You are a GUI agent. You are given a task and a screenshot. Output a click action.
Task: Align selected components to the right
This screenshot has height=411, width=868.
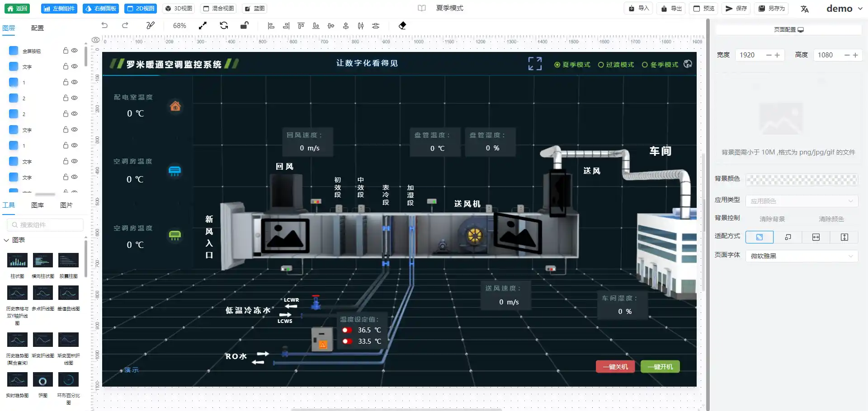coord(286,26)
